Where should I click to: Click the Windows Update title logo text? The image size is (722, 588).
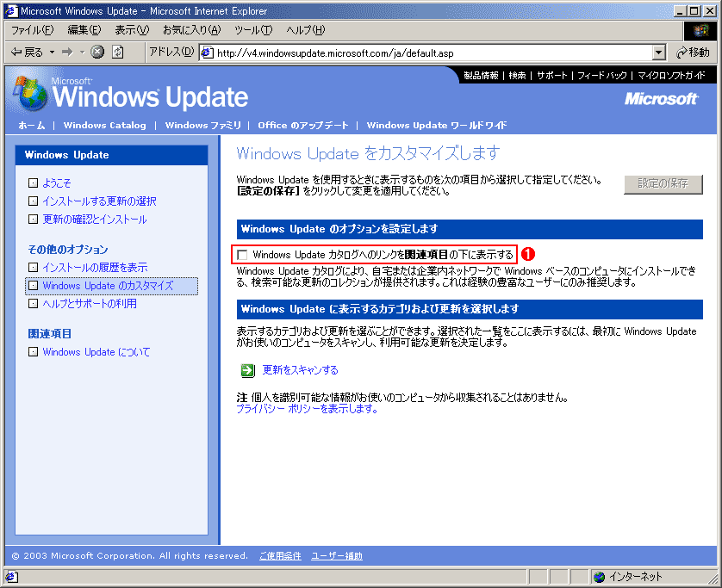150,96
